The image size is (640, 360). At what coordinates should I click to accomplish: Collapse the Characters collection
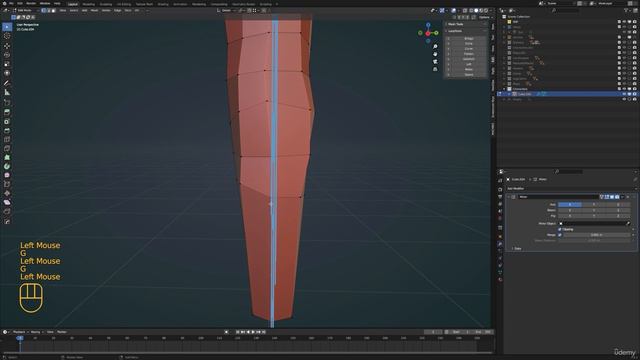(x=504, y=89)
